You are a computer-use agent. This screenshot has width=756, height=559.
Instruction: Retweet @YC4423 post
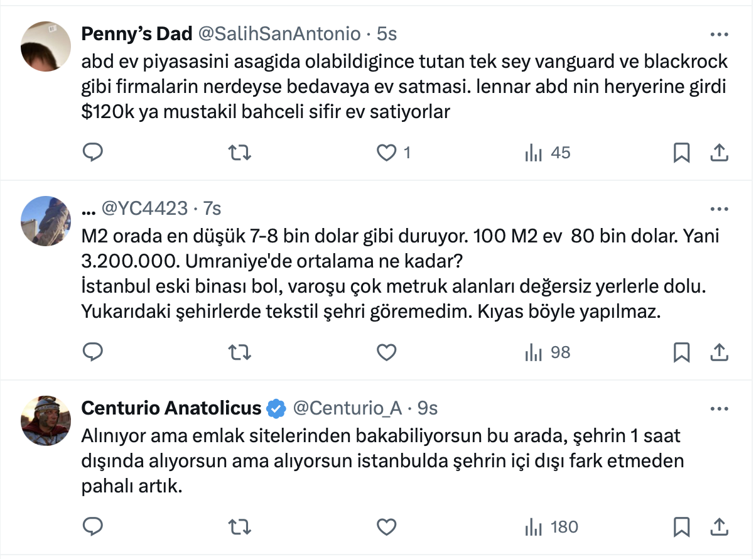coord(237,353)
